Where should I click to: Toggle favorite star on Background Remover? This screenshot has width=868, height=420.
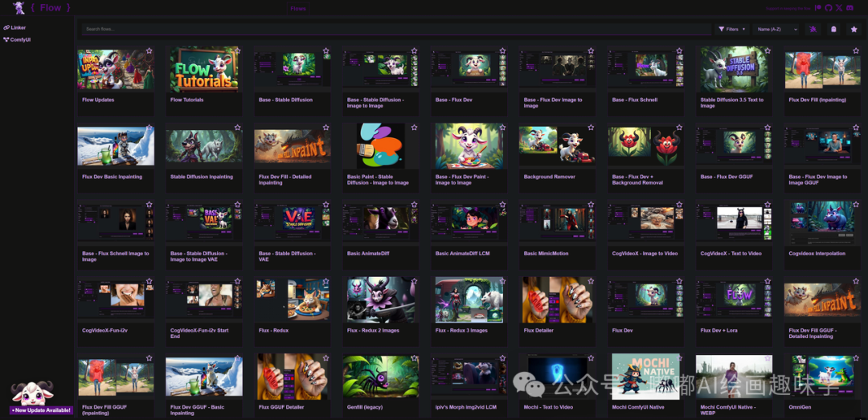[591, 127]
